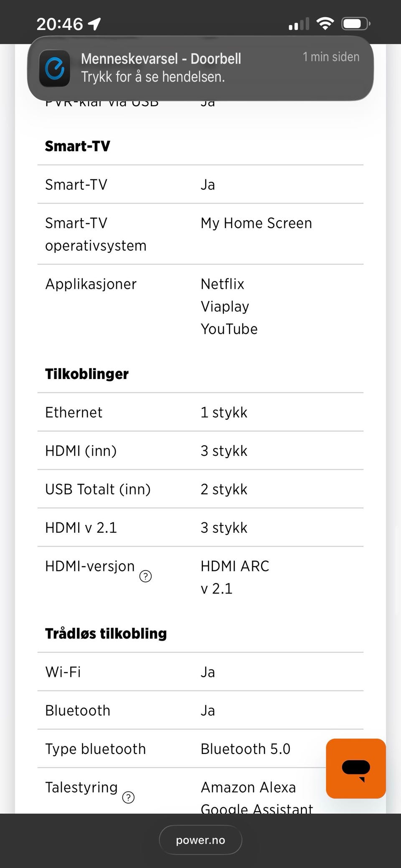Tap the HDMI-versjon help question mark
401x868 pixels.
[145, 576]
